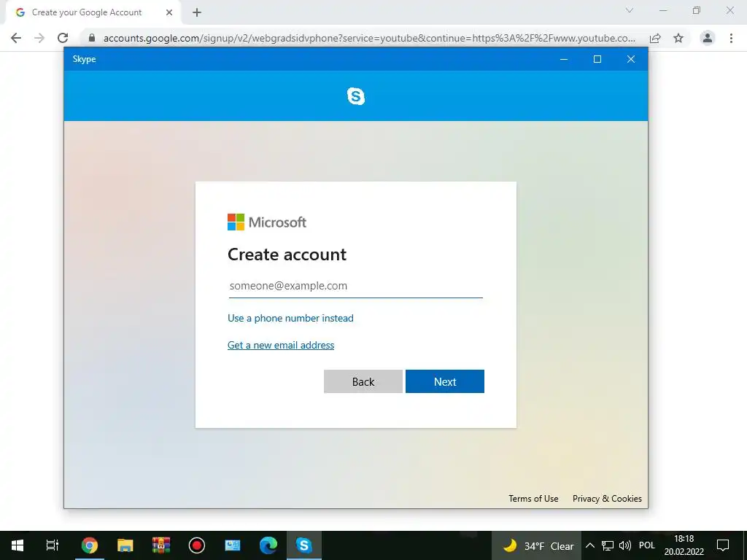747x560 pixels.
Task: Click the Microsoft logo in the dialog
Action: (x=267, y=222)
